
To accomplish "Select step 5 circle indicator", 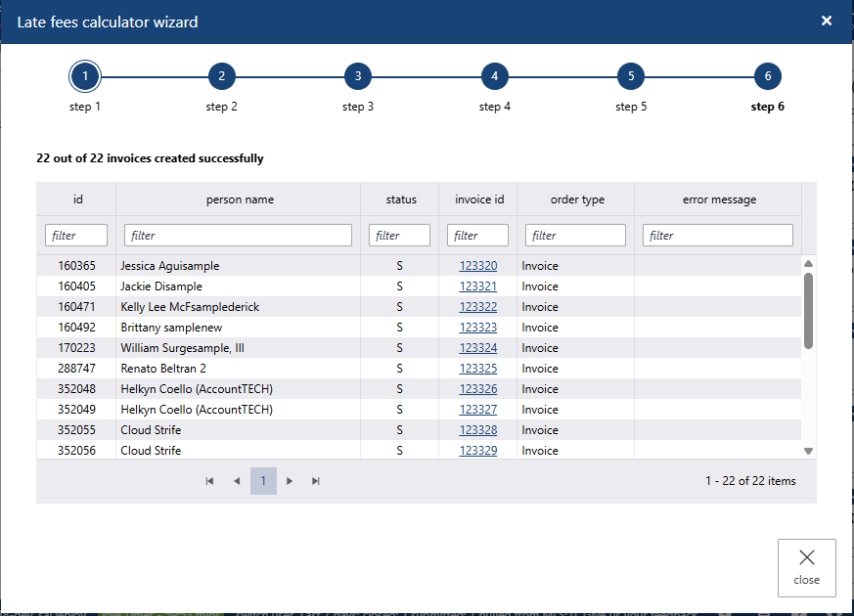I will pos(631,76).
